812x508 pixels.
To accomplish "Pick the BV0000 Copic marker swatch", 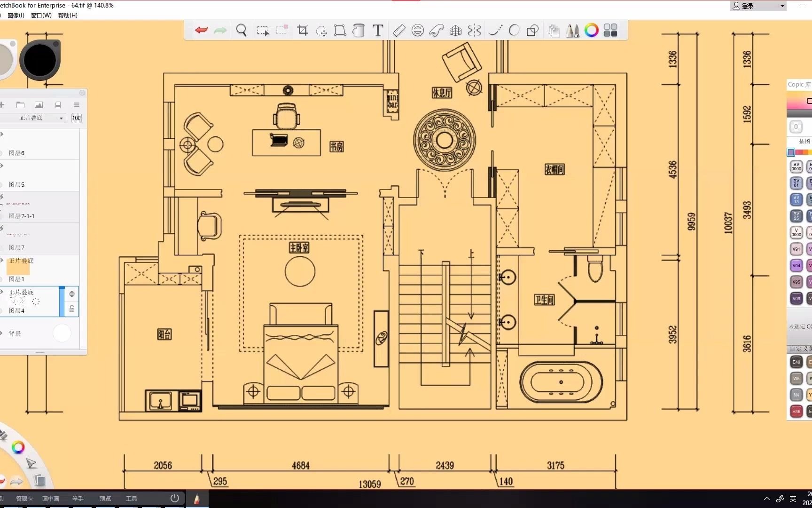I will click(796, 167).
